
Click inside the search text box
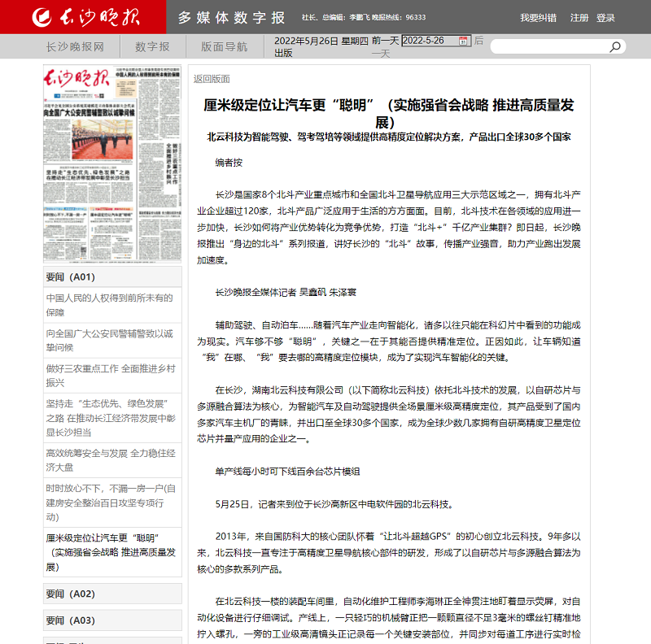coord(548,47)
